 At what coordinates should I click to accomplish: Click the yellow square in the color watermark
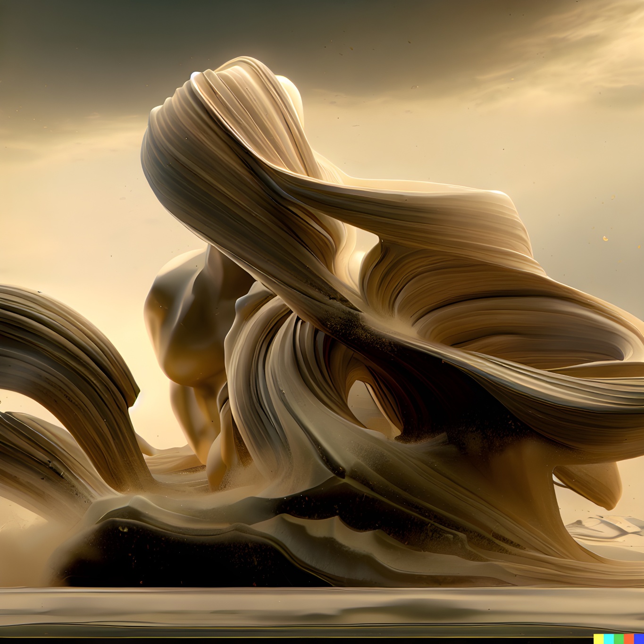[x=598, y=639]
